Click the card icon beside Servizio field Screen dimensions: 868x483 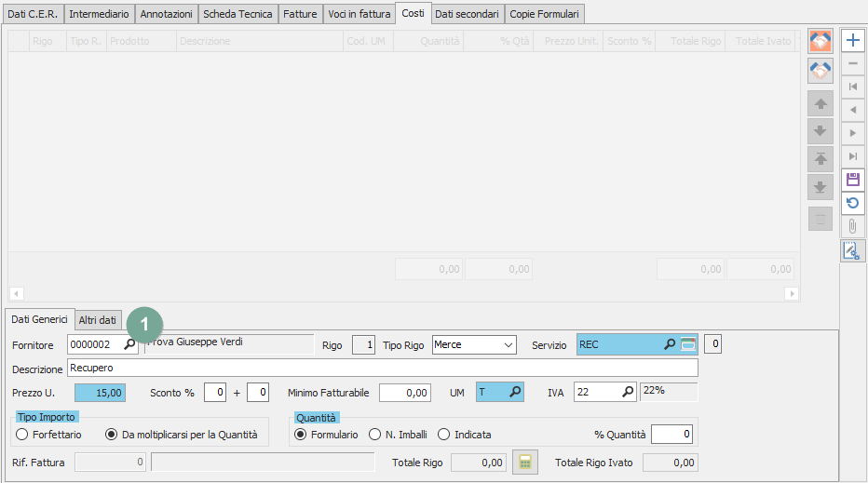click(688, 344)
